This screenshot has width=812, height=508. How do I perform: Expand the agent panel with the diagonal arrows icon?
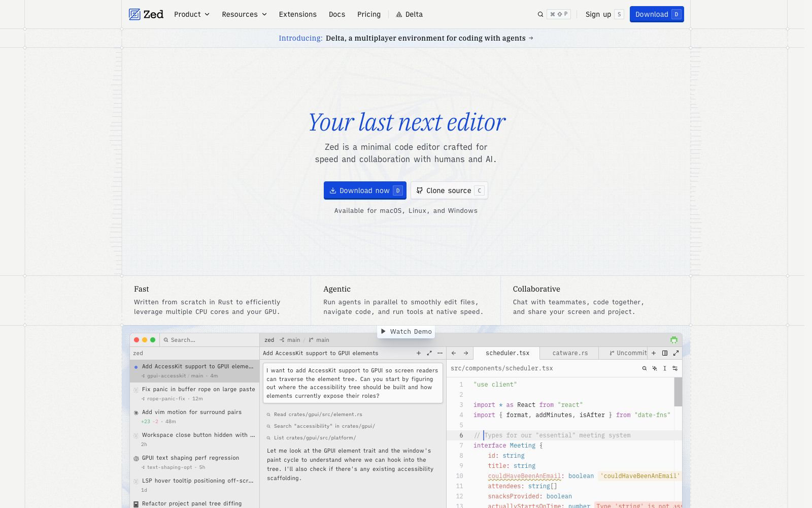tap(429, 353)
